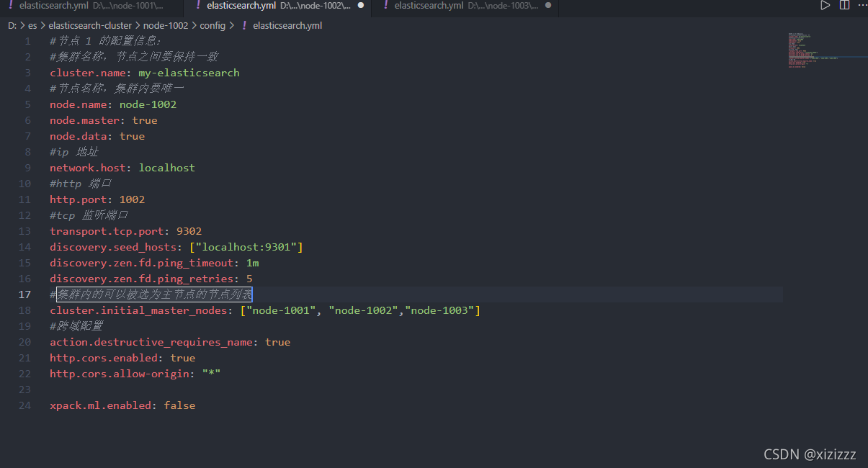Click the my-elasticsearch value

(x=189, y=73)
